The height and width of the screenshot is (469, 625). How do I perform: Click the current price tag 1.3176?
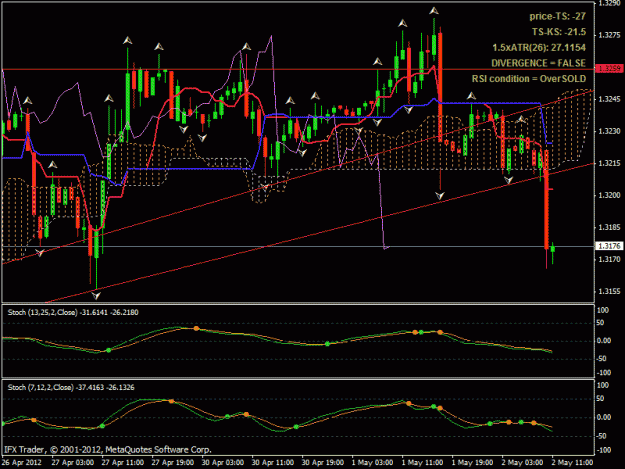tap(609, 246)
